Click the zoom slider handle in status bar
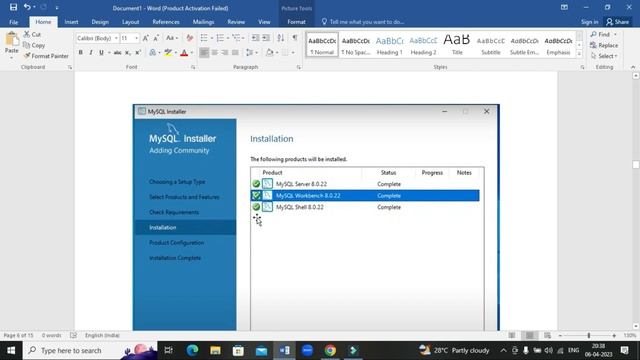The width and height of the screenshot is (640, 360). coord(589,335)
